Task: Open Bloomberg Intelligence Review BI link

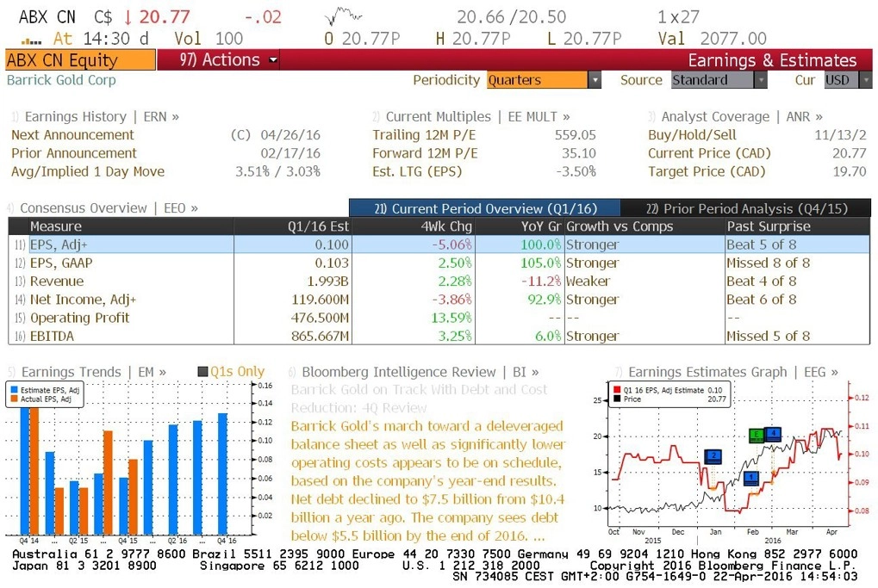Action: pyautogui.click(x=414, y=372)
